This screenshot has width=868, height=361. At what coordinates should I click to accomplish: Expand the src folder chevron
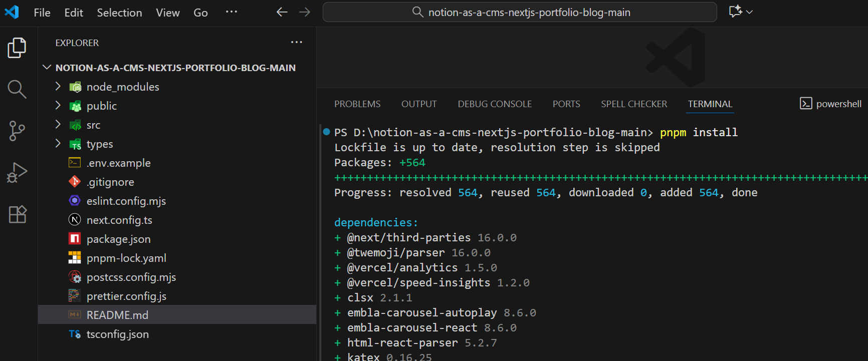[x=58, y=125]
